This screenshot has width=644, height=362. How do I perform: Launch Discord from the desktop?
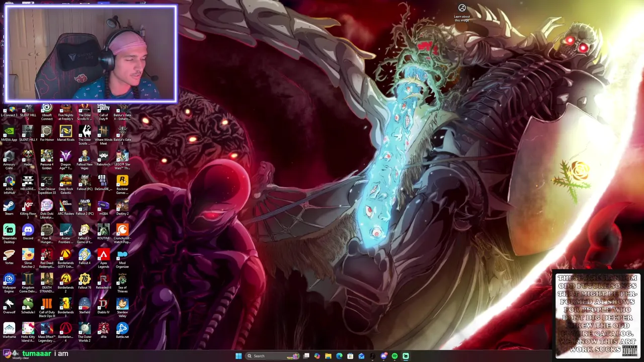[28, 233]
